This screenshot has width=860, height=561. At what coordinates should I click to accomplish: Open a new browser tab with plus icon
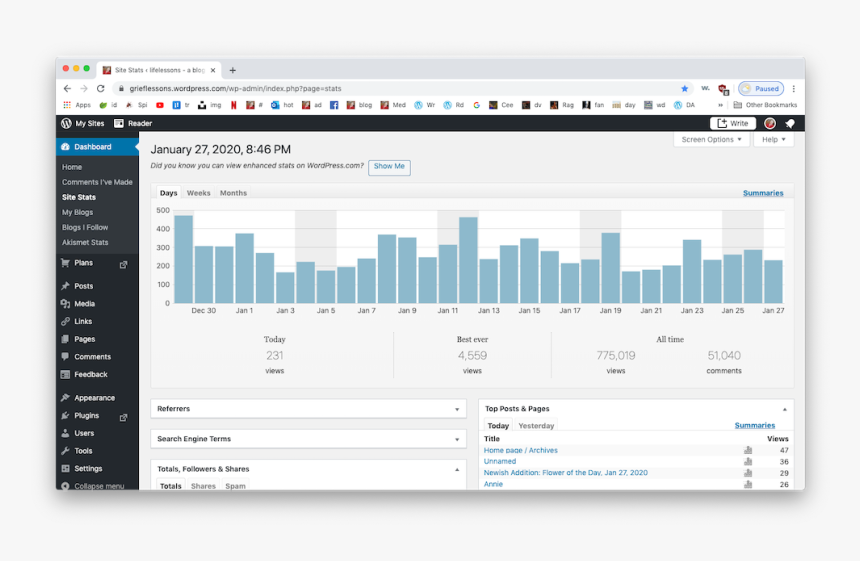click(233, 70)
